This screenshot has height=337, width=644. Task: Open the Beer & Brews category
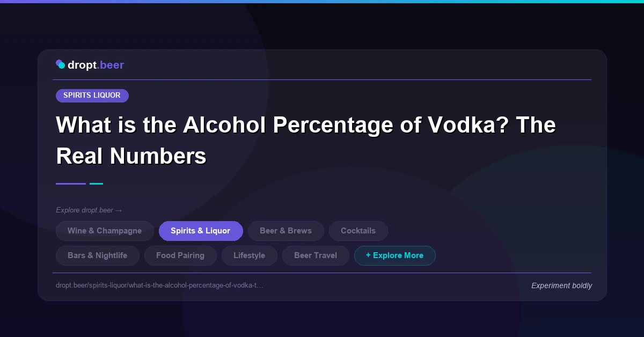pos(286,231)
